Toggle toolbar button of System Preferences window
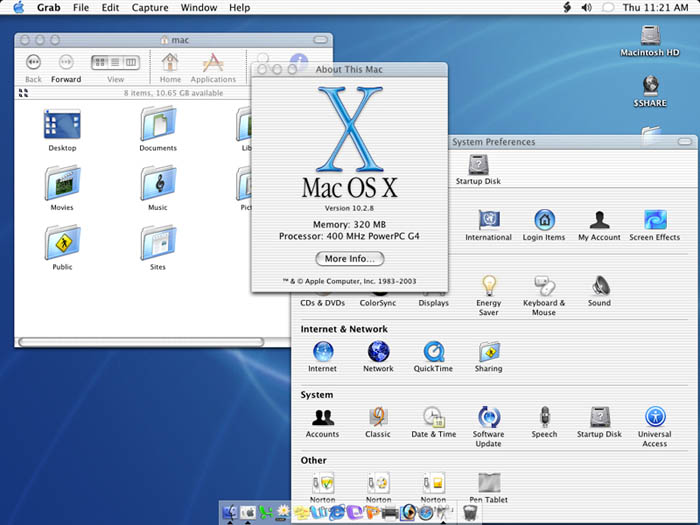Screen dimensions: 700x525 685,142
